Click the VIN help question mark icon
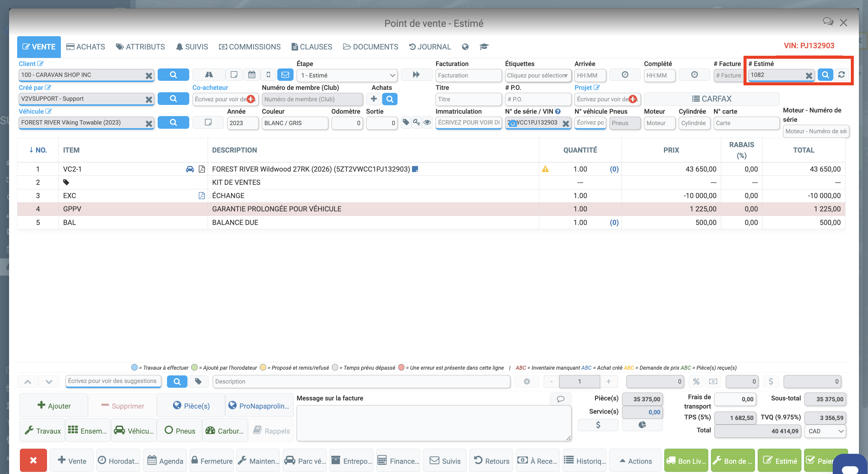Viewport: 868px width, 474px height. tap(558, 111)
